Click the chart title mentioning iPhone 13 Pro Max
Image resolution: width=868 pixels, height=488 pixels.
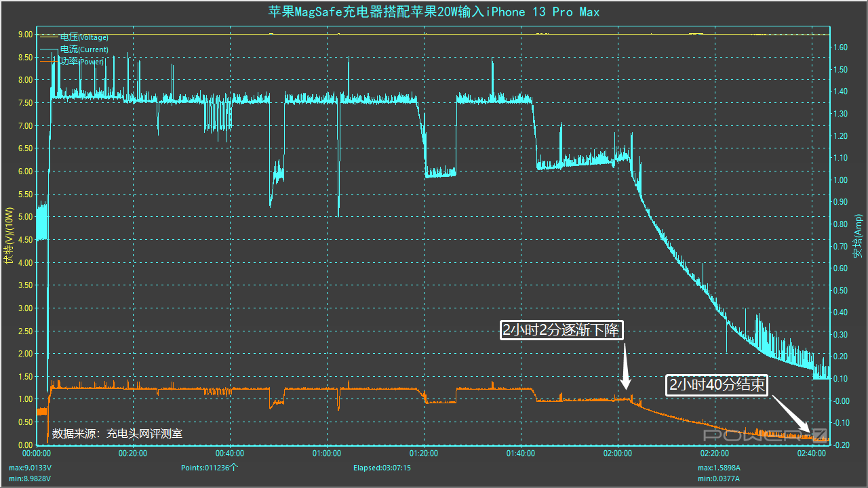[x=434, y=12]
